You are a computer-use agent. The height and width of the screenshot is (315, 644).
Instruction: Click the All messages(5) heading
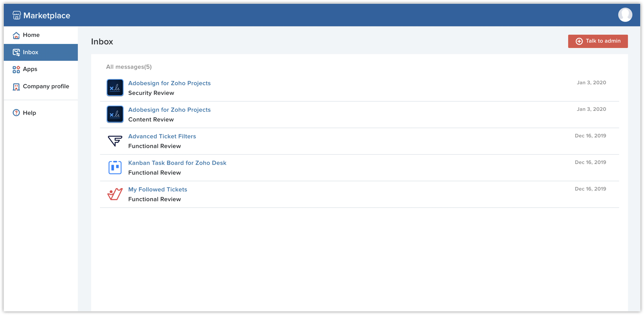tap(129, 67)
